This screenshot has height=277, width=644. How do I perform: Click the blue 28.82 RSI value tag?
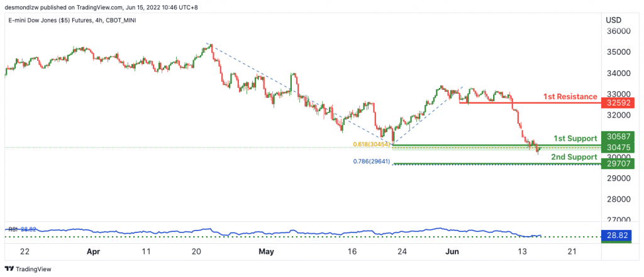618,235
